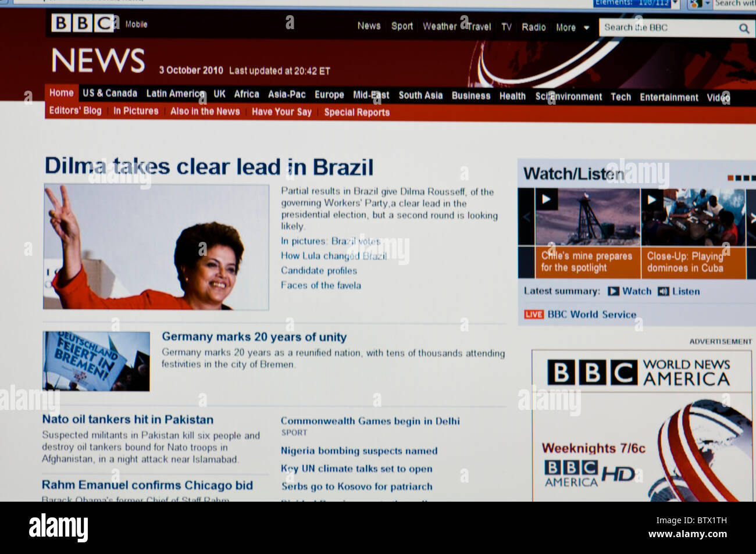Click the Watch latest summary icon
This screenshot has height=554, width=756.
[x=614, y=291]
